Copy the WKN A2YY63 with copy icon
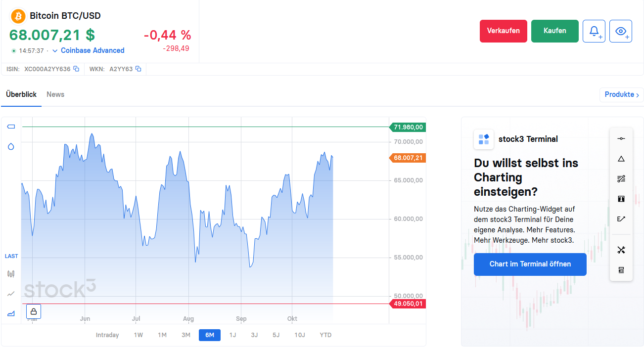The image size is (644, 348). 138,69
